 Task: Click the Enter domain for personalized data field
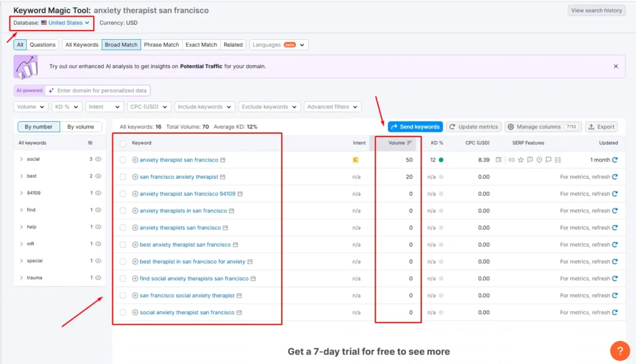coord(98,91)
